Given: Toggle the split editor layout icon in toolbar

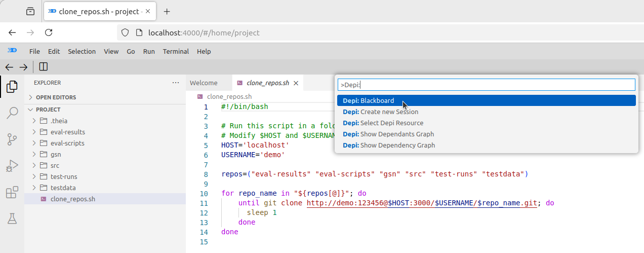Looking at the screenshot, I should [x=43, y=67].
